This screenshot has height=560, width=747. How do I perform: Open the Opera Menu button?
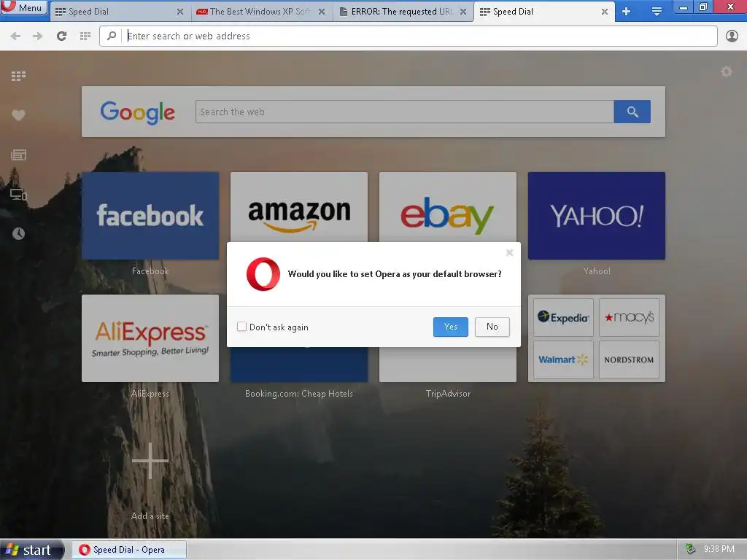[24, 7]
